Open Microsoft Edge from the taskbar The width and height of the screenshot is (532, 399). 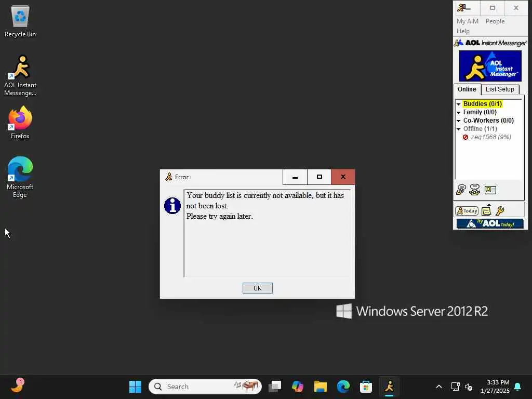[x=343, y=387]
